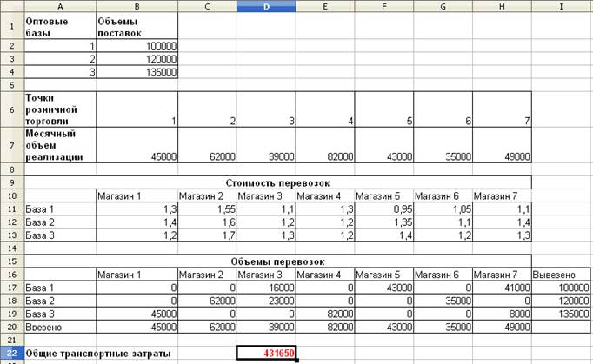This screenshot has height=364, width=593.
Task: Select column header A
Action: click(x=60, y=6)
